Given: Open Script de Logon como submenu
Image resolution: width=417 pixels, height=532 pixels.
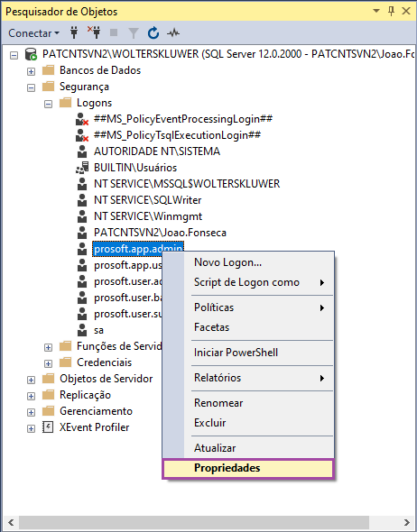Looking at the screenshot, I should (x=248, y=282).
